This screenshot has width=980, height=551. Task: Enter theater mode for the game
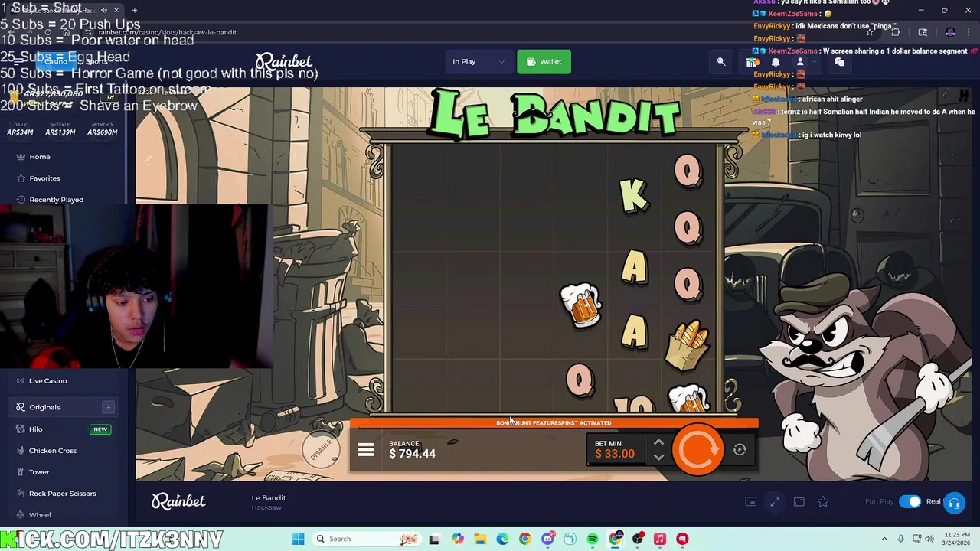(799, 501)
